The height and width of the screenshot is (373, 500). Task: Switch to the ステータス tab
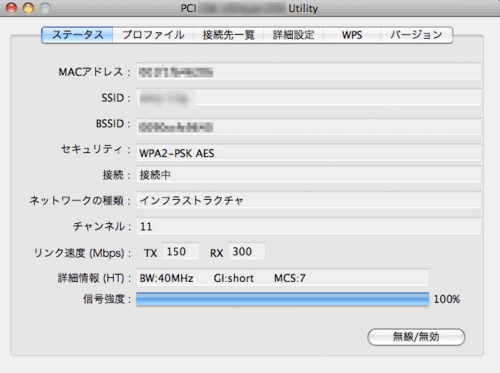pos(77,35)
